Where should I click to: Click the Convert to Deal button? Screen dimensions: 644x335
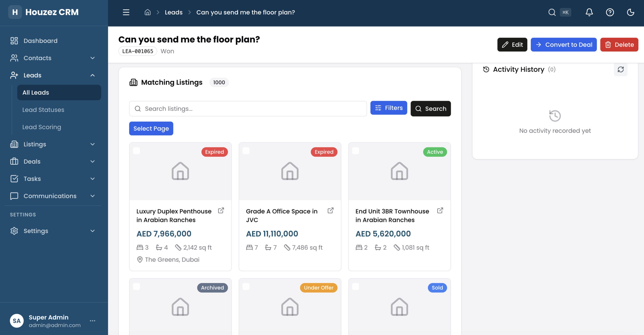564,45
